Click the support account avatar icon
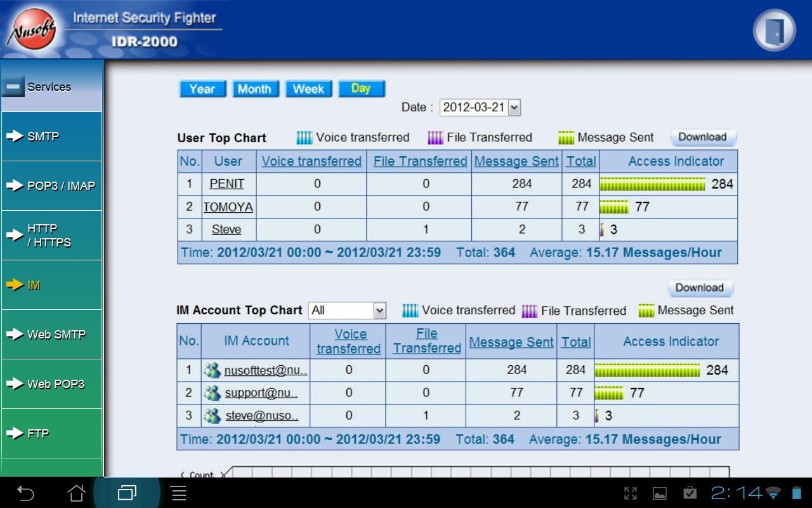This screenshot has width=812, height=508. coord(212,393)
